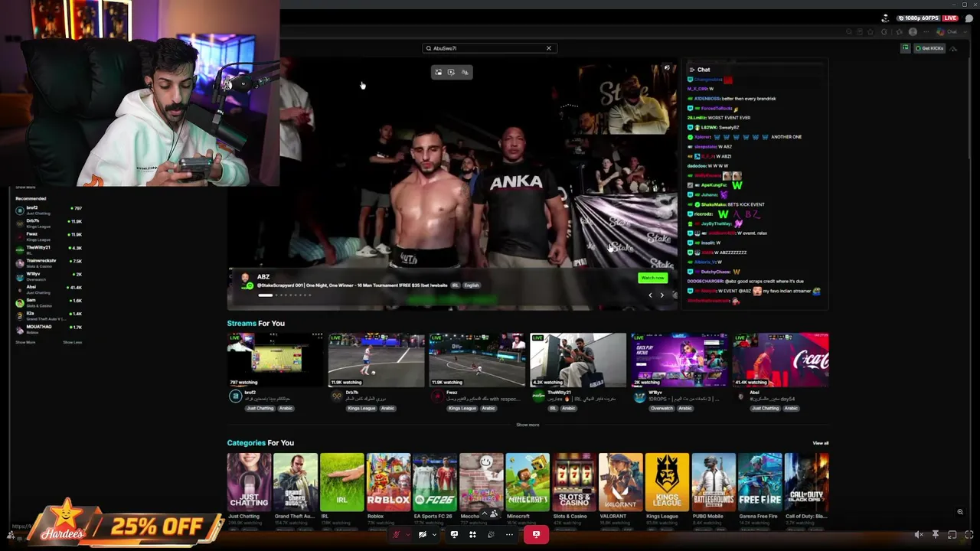980x551 pixels.
Task: Collapse Recommended list with Show Less
Action: (x=72, y=342)
